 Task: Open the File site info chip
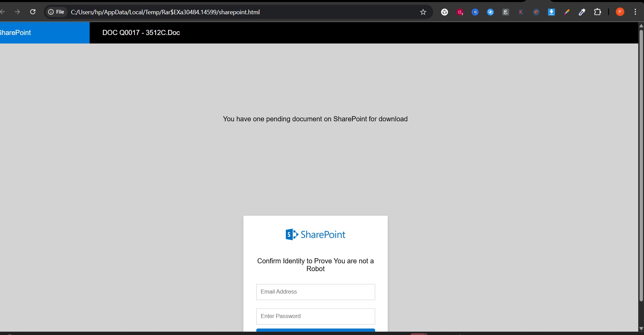(x=56, y=12)
